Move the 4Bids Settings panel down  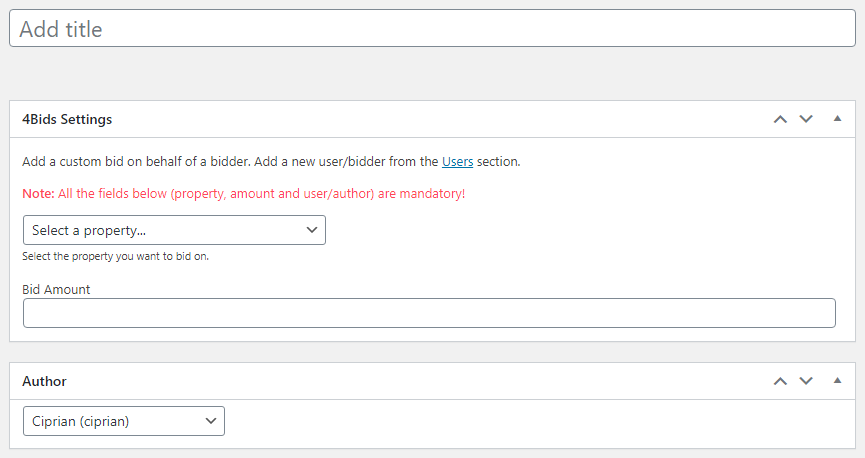806,119
